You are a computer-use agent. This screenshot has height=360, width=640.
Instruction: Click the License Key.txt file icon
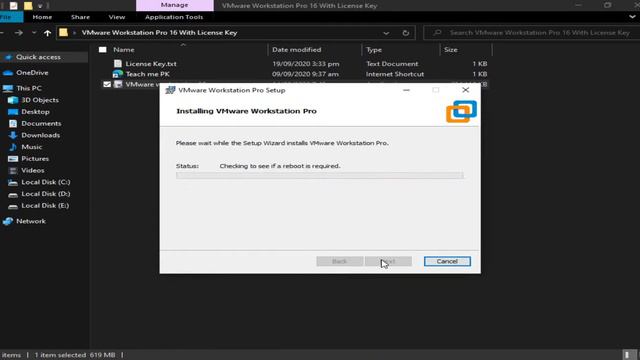pyautogui.click(x=118, y=64)
